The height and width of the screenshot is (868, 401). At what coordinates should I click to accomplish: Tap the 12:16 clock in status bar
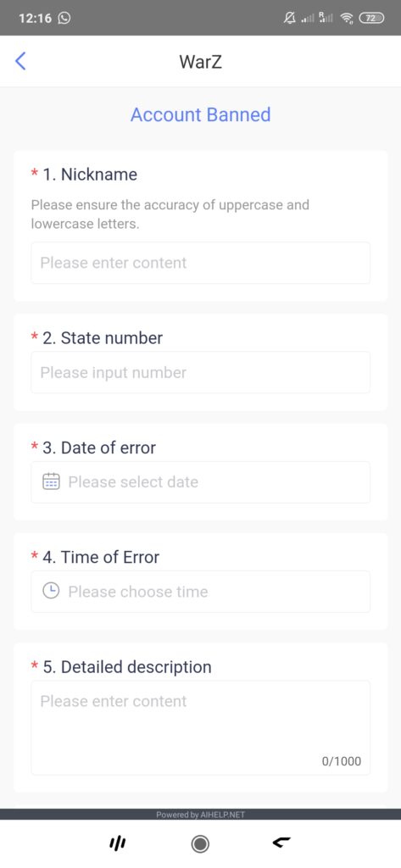click(x=35, y=19)
